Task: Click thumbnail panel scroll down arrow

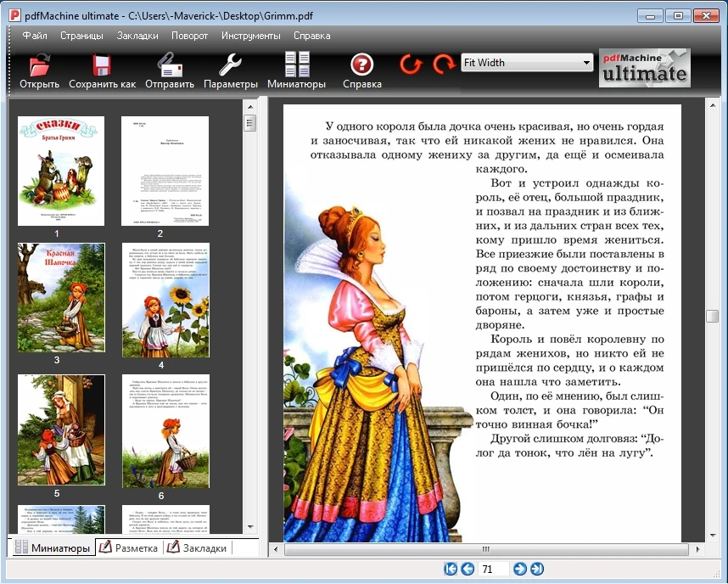Action: [x=250, y=527]
